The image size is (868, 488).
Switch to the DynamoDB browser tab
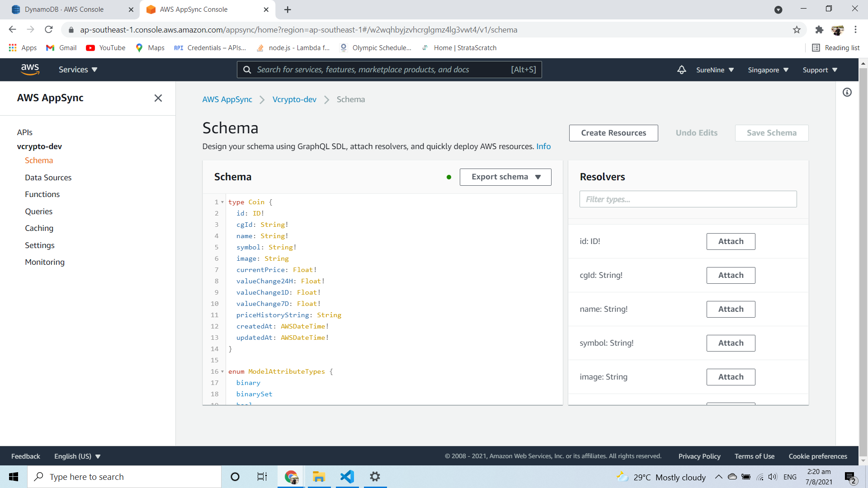[x=68, y=9]
